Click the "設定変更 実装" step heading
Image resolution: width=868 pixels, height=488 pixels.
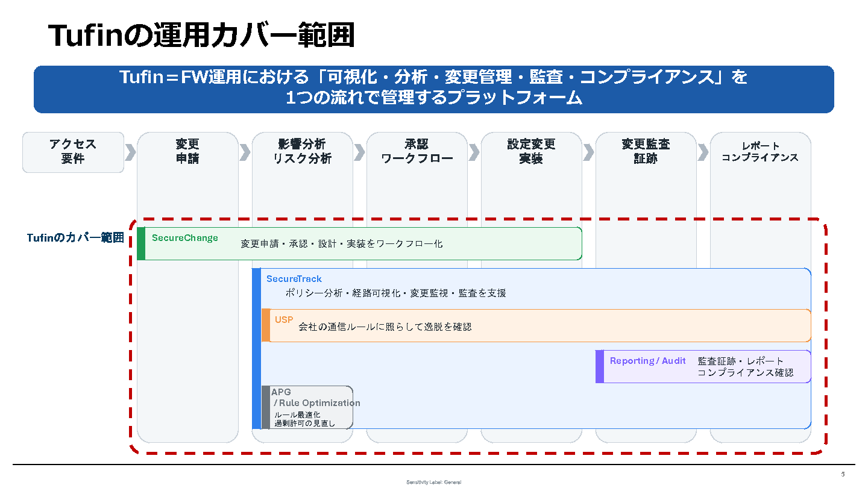coord(531,152)
